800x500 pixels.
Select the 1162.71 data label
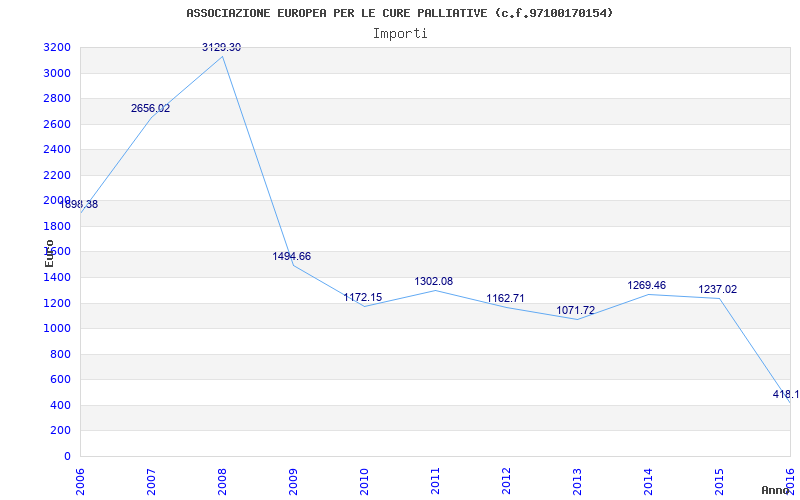[505, 298]
